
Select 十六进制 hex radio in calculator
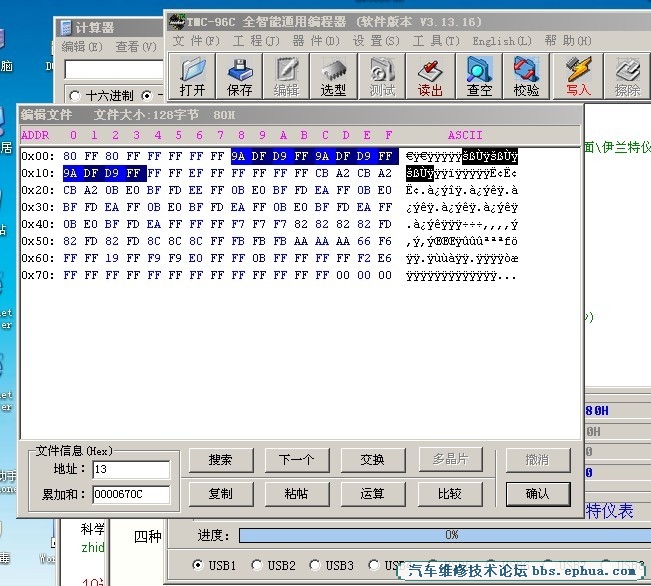coord(75,96)
